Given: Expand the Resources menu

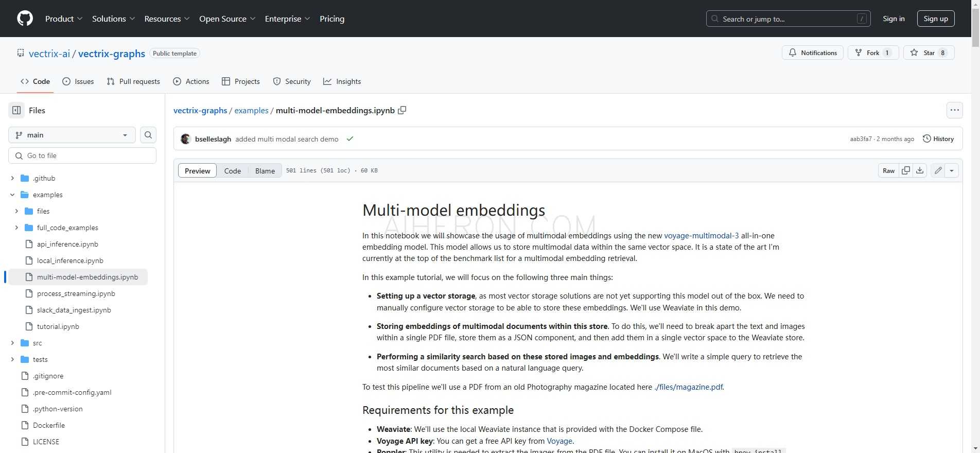Looking at the screenshot, I should (167, 19).
